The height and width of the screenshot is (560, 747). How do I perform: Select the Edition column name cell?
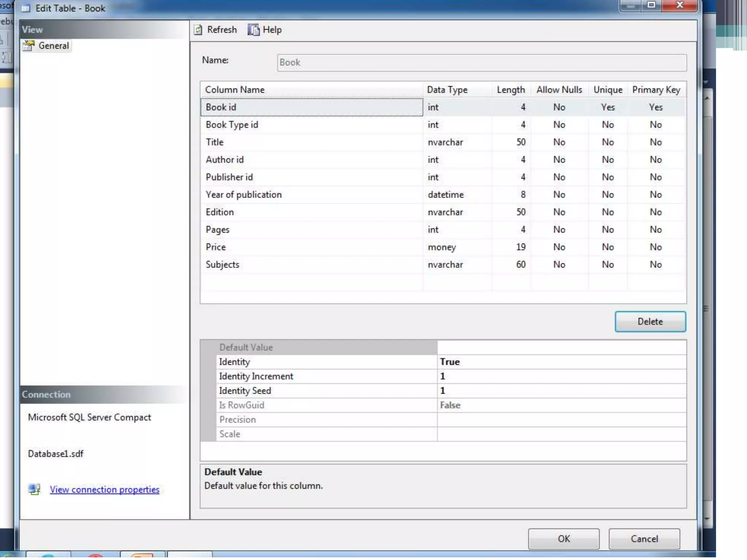coord(312,212)
